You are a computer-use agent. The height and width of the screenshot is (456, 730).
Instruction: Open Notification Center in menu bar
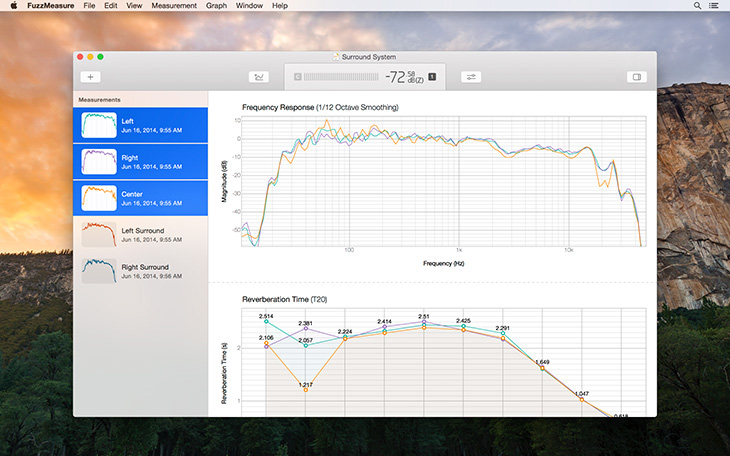point(713,6)
